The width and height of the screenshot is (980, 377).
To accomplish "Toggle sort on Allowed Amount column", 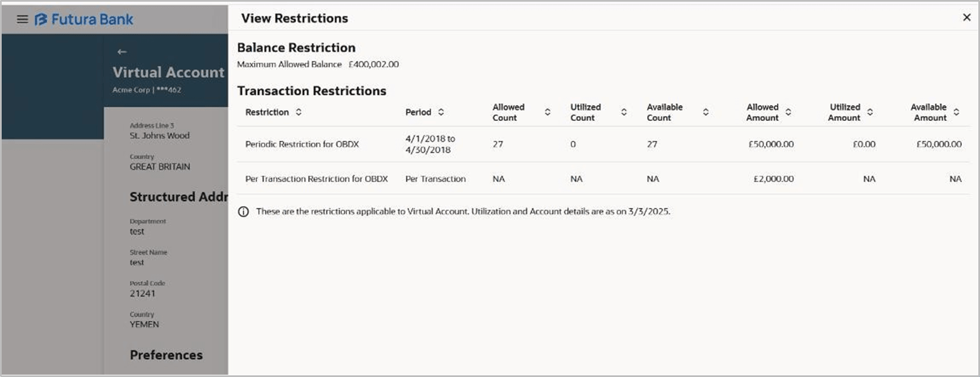I will coord(787,112).
